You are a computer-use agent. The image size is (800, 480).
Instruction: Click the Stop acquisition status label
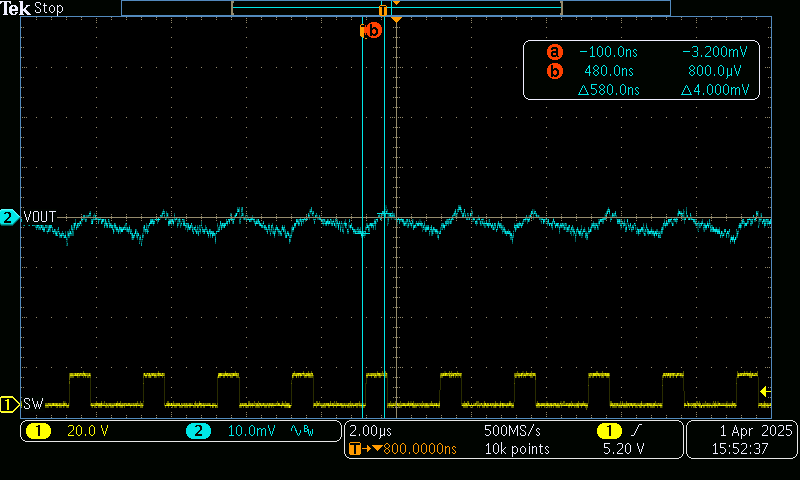50,8
